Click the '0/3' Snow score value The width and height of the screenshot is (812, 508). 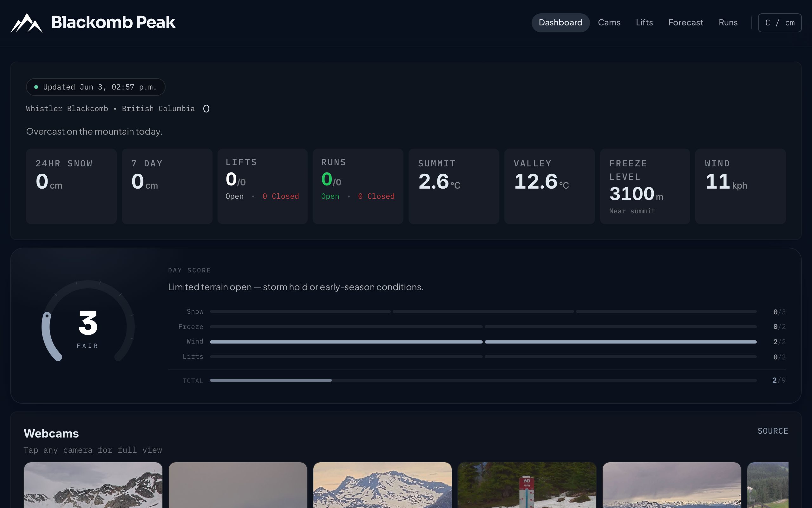coord(779,312)
